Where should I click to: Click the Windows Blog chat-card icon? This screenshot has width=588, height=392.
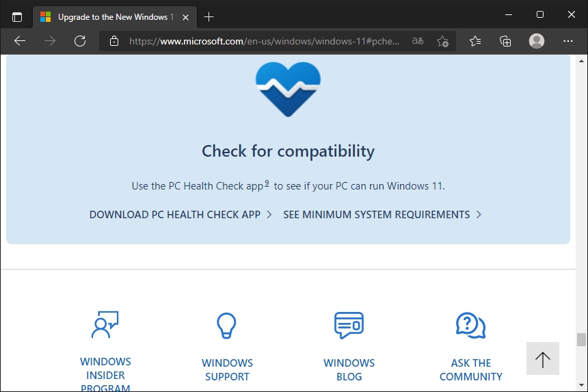349,325
